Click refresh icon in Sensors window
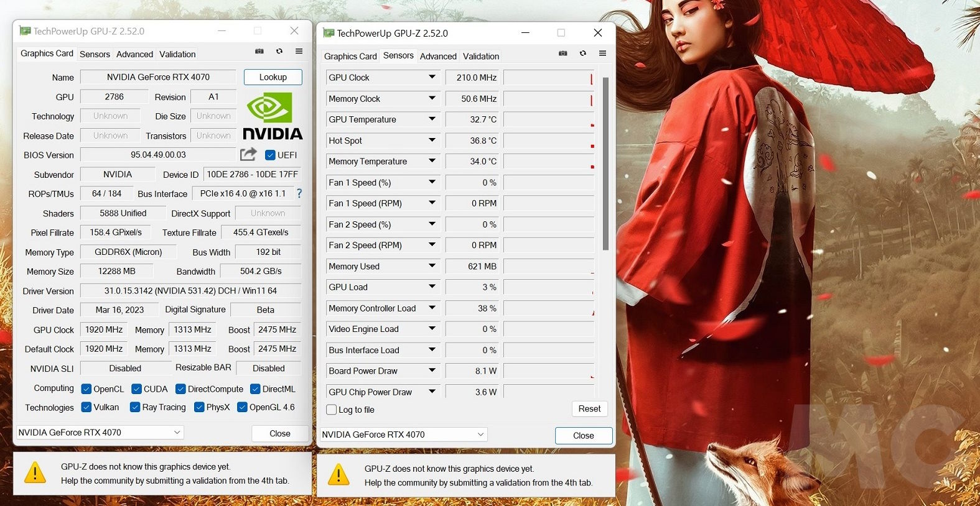This screenshot has height=506, width=980. point(583,53)
